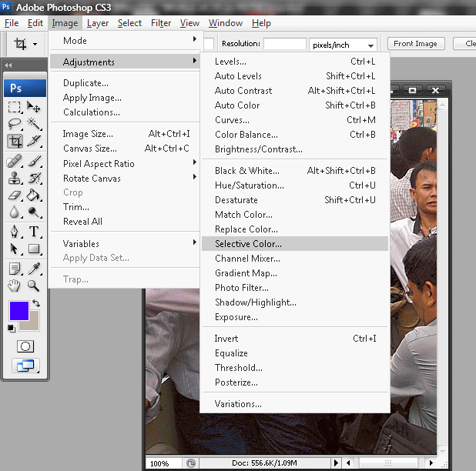Choose Hue/Saturation adjustment
The height and width of the screenshot is (471, 476).
click(x=295, y=185)
